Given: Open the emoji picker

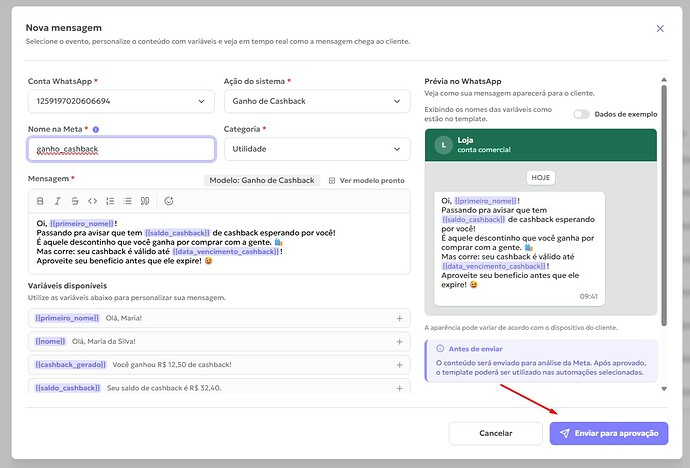Looking at the screenshot, I should click(169, 201).
